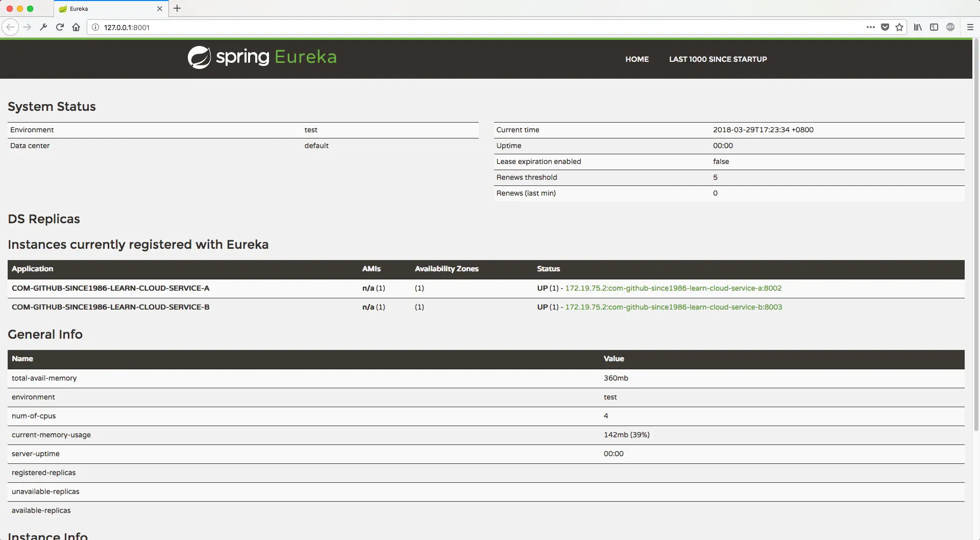Click the General Info heading
Screen dimensions: 980x540
(45, 334)
